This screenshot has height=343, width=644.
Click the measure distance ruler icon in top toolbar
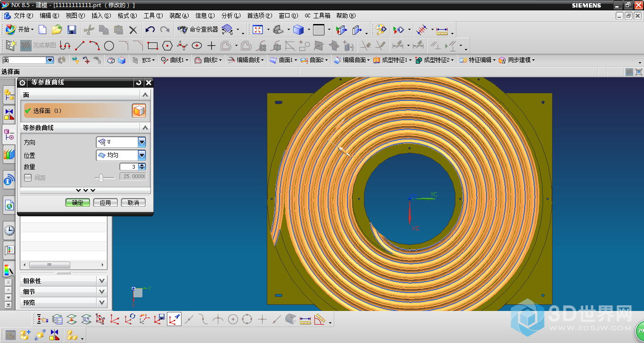[442, 30]
